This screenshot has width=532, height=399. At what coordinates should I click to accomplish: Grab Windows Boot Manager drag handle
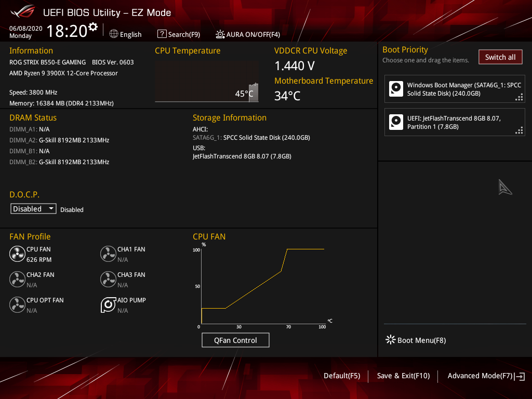519,98
